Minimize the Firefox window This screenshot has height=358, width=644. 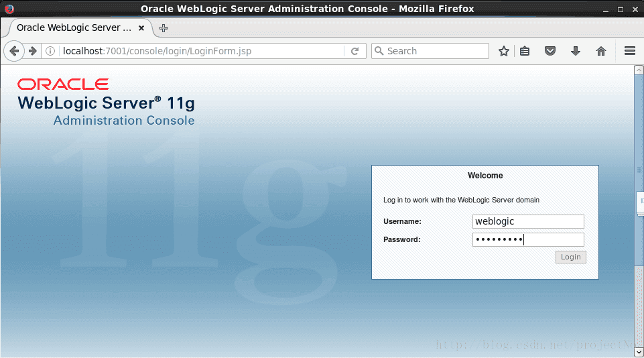[605, 9]
